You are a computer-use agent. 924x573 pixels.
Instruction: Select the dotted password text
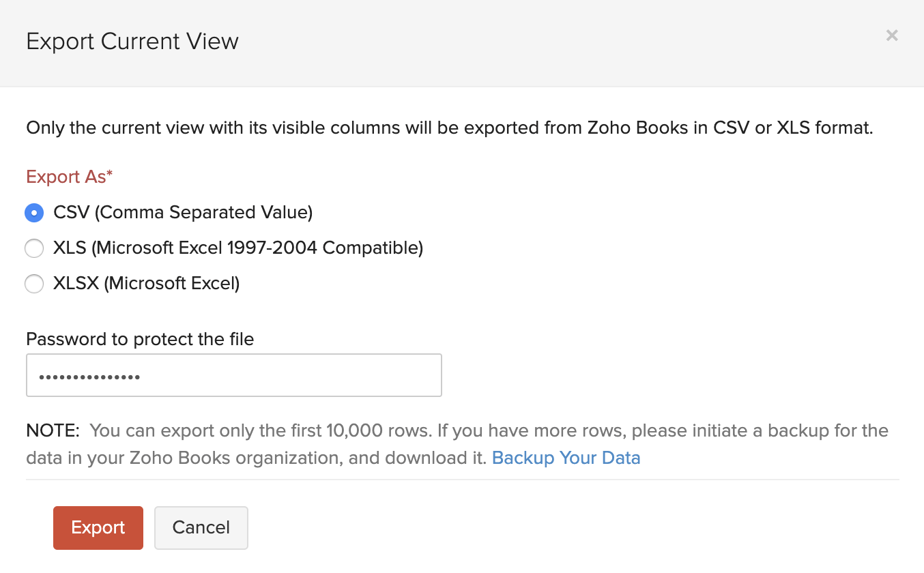click(89, 374)
